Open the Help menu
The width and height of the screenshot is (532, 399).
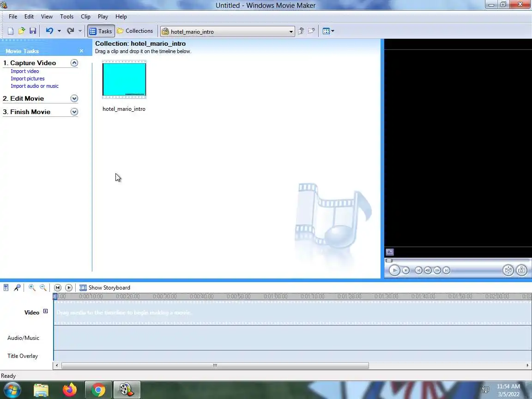click(121, 17)
